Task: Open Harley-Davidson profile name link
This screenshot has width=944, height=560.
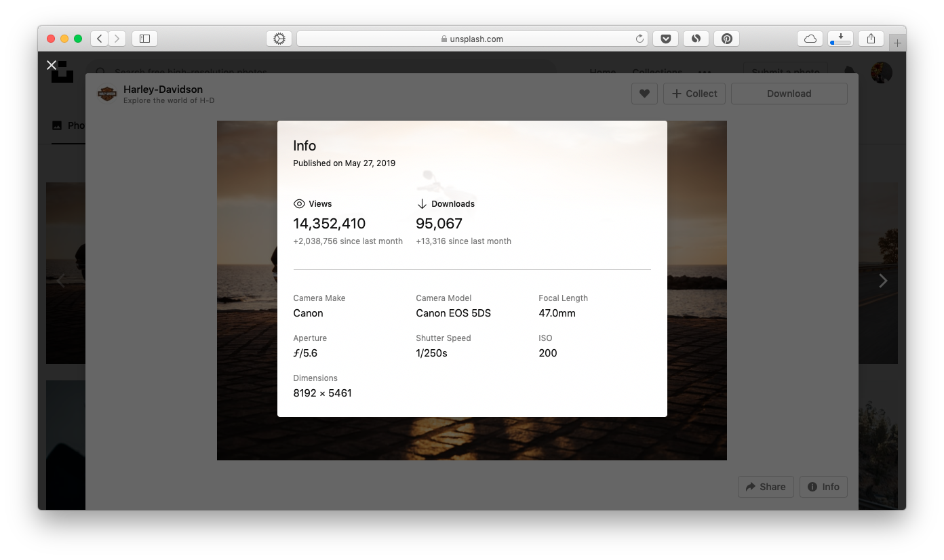Action: pyautogui.click(x=163, y=89)
